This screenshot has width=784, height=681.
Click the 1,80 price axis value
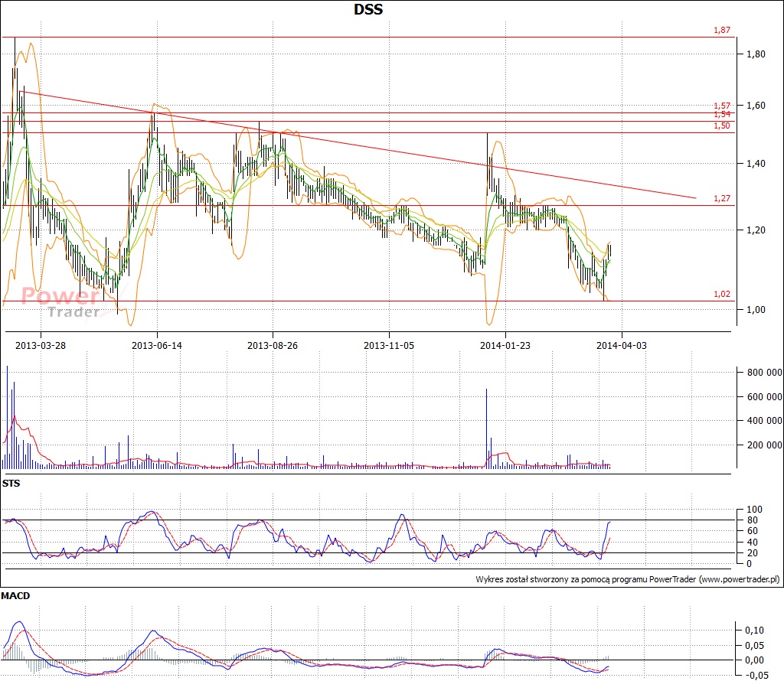pos(756,54)
